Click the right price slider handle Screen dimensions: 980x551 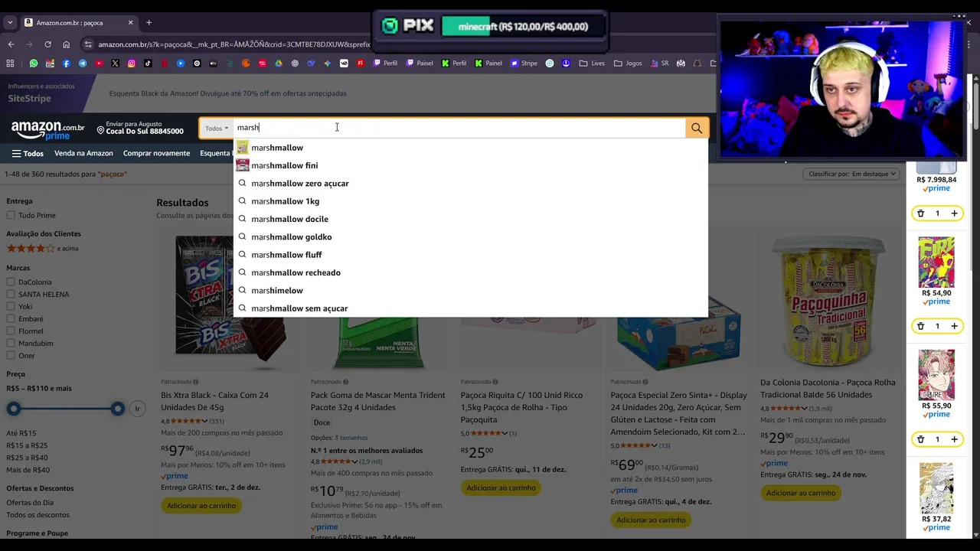117,409
